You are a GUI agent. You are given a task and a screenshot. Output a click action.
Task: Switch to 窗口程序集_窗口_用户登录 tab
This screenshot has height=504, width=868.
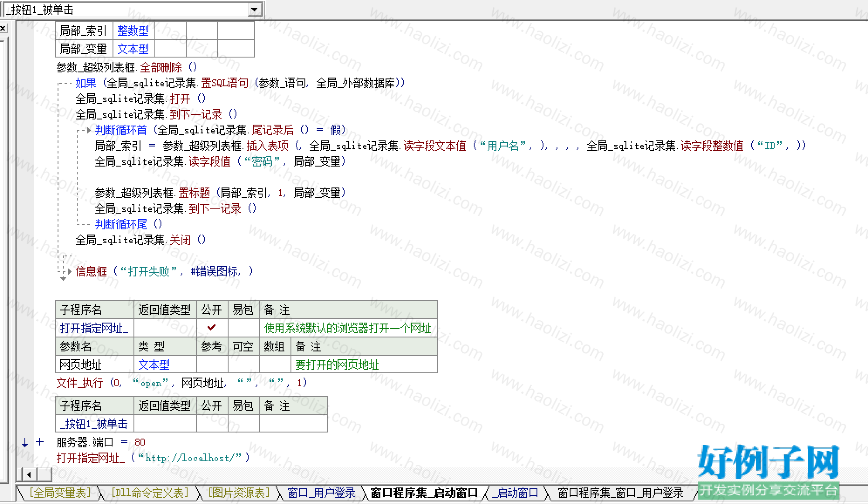click(x=620, y=493)
